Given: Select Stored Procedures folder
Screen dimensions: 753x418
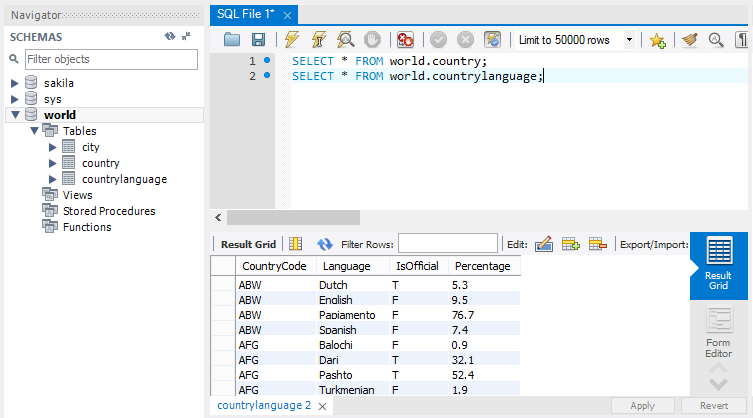Looking at the screenshot, I should click(109, 211).
